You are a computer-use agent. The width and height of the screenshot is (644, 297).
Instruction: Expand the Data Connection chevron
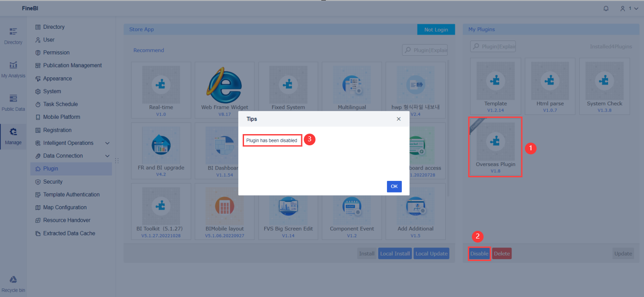[107, 156]
